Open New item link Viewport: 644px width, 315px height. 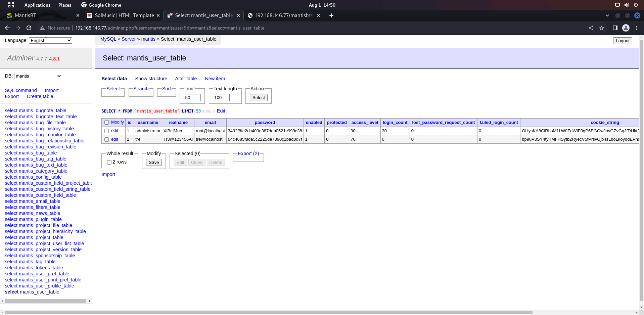(215, 79)
